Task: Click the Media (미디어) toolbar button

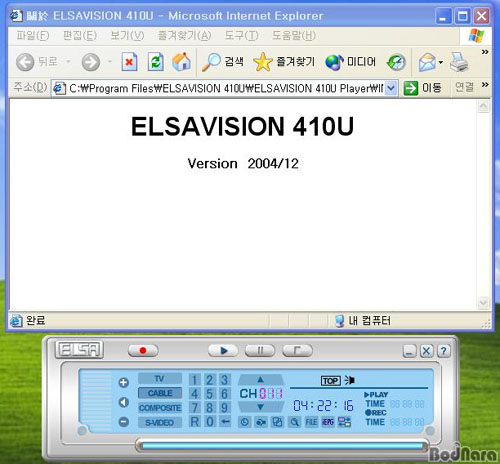Action: pyautogui.click(x=351, y=62)
